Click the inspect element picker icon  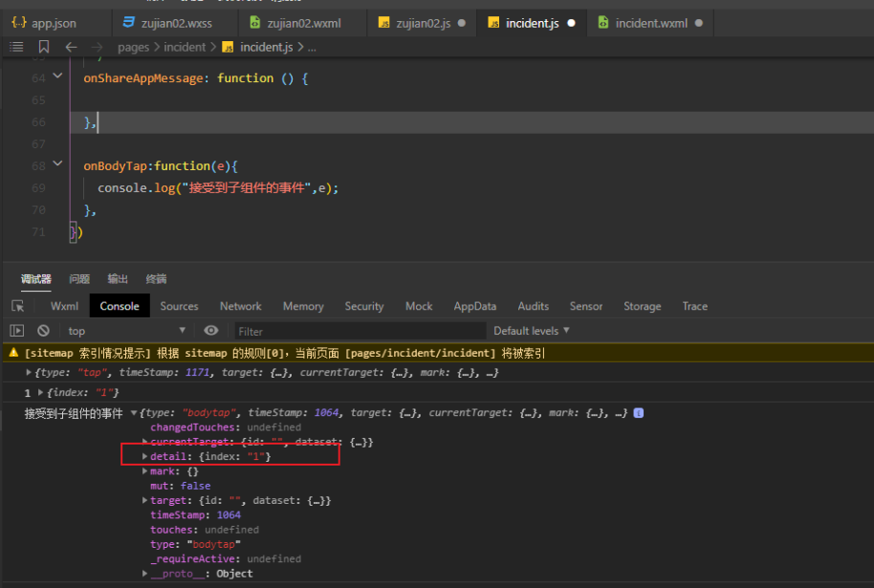(x=17, y=306)
